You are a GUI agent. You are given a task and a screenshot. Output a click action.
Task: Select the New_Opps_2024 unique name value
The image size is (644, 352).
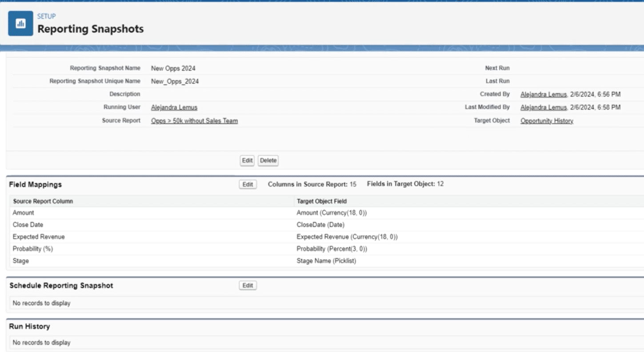(x=175, y=81)
